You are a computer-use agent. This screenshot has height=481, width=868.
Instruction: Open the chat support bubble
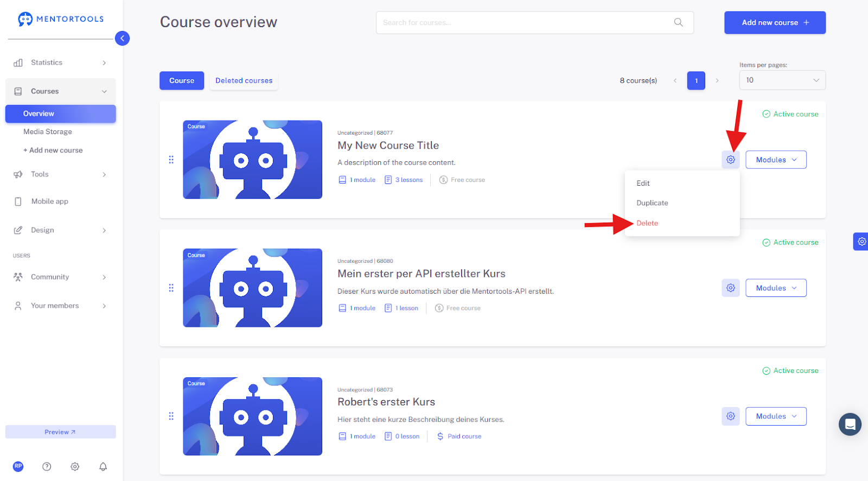[850, 424]
